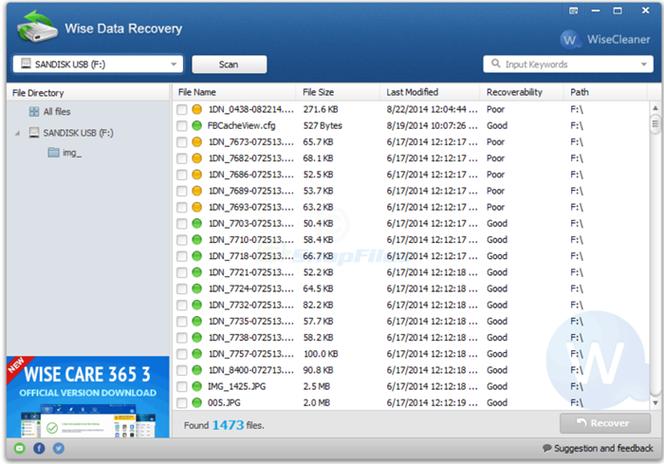Click green status dot of 1DN_7757-072513
This screenshot has width=664, height=464.
click(197, 354)
